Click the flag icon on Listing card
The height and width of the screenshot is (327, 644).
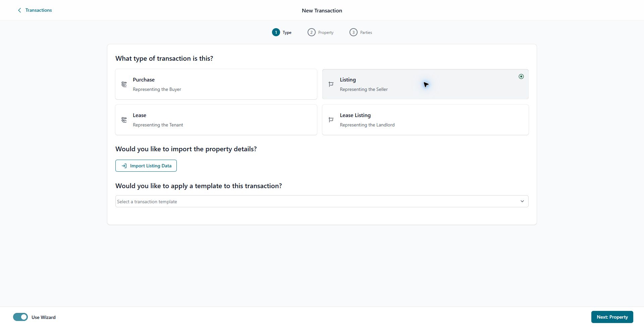pos(331,84)
